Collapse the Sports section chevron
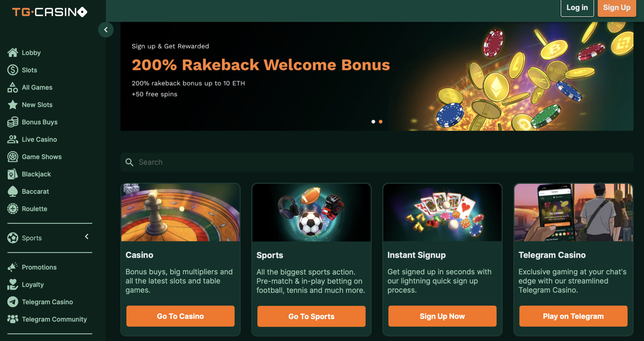Viewport: 644px width, 341px height. [87, 237]
